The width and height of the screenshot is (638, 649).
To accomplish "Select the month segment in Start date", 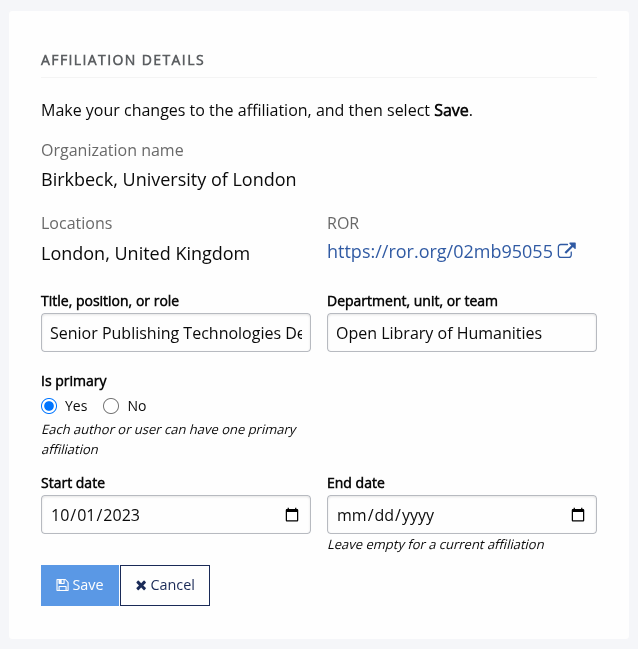I will point(59,516).
